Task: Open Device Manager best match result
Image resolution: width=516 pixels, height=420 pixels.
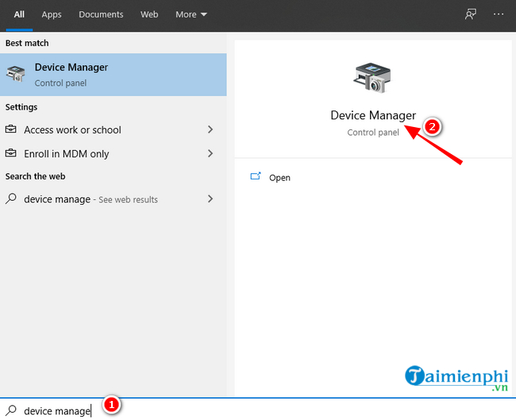Action: click(114, 75)
